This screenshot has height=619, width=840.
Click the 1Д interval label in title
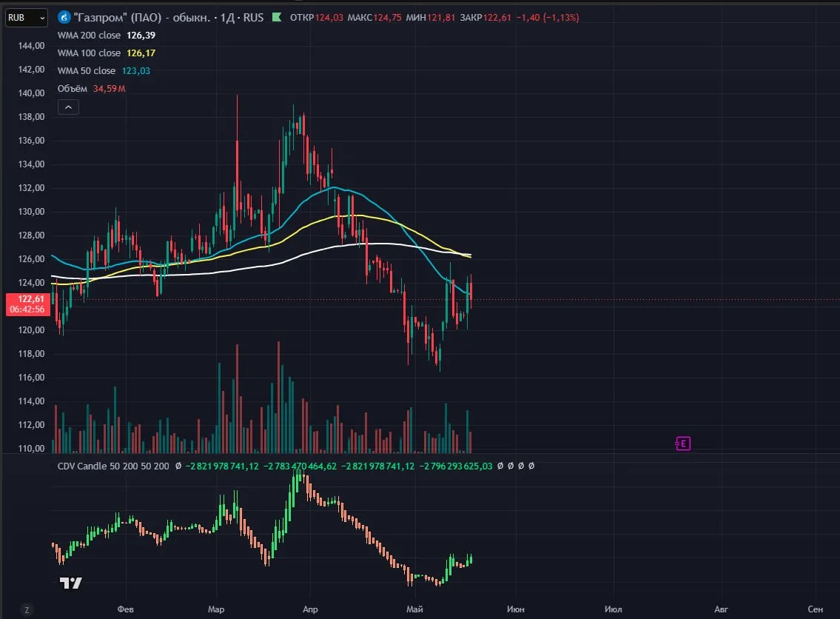click(228, 18)
